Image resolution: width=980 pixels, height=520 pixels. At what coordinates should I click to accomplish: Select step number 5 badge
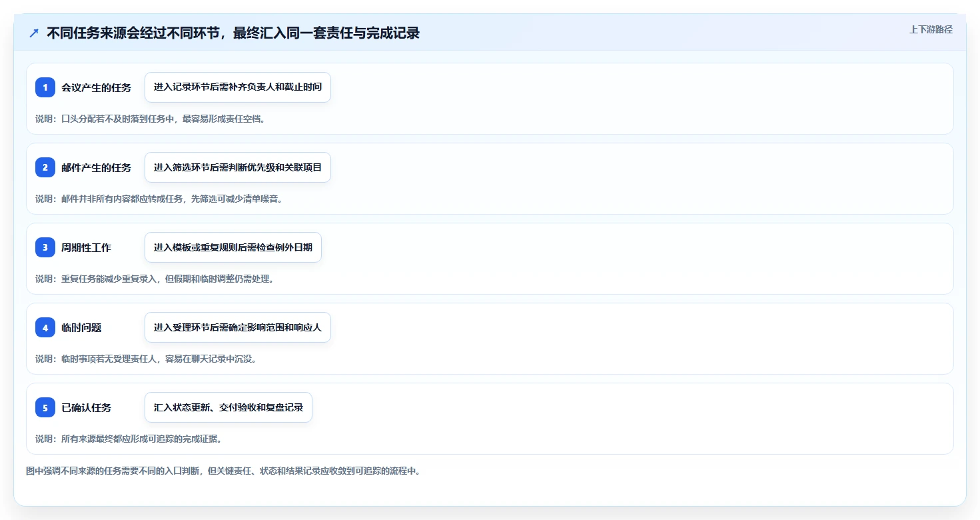pos(45,407)
